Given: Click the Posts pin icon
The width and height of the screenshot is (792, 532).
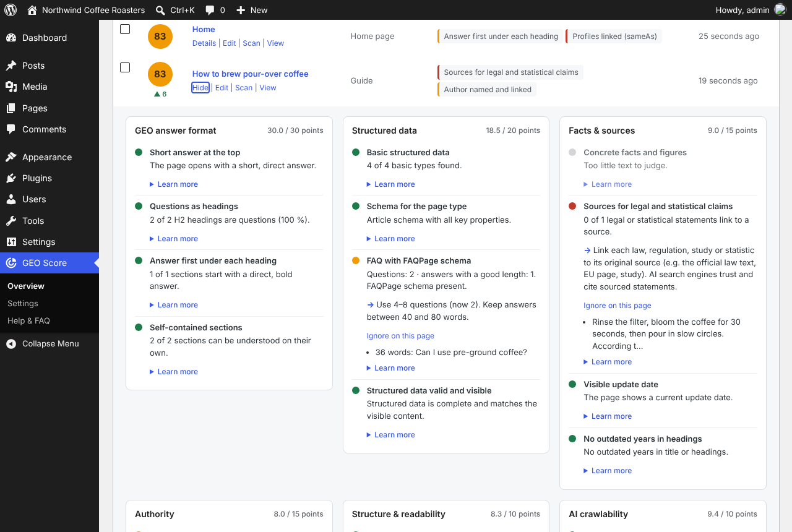Looking at the screenshot, I should tap(11, 66).
